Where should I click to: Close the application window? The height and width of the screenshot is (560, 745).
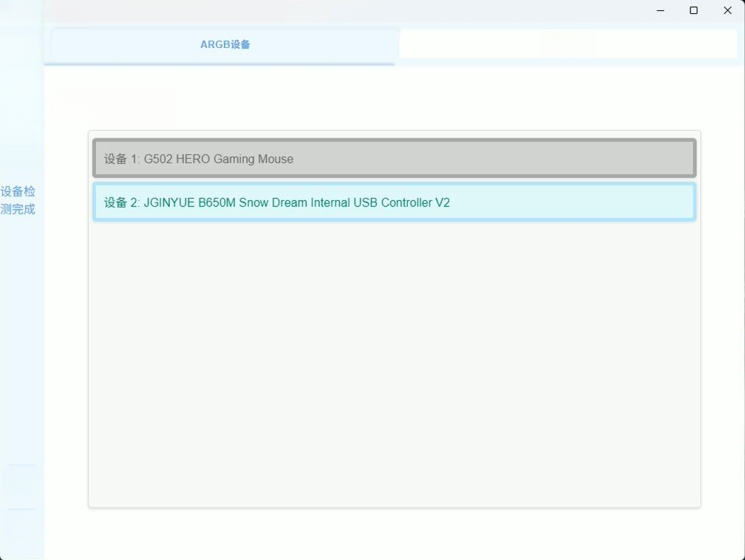(x=727, y=10)
